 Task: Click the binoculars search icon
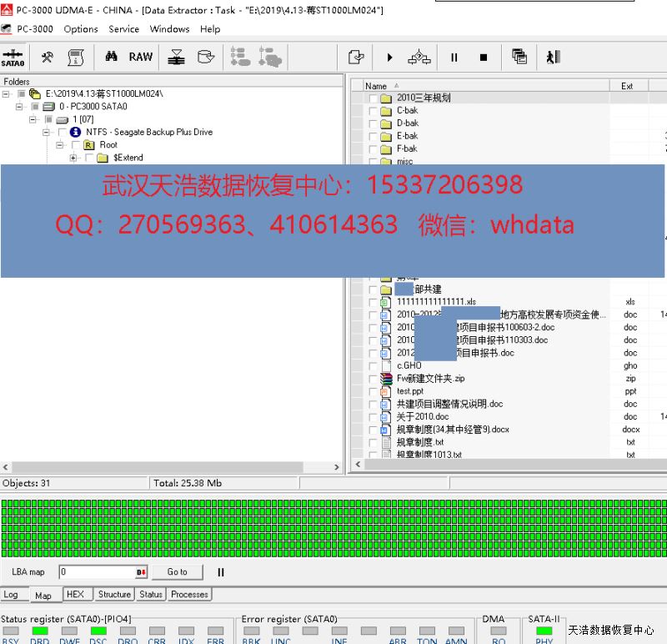pos(111,57)
